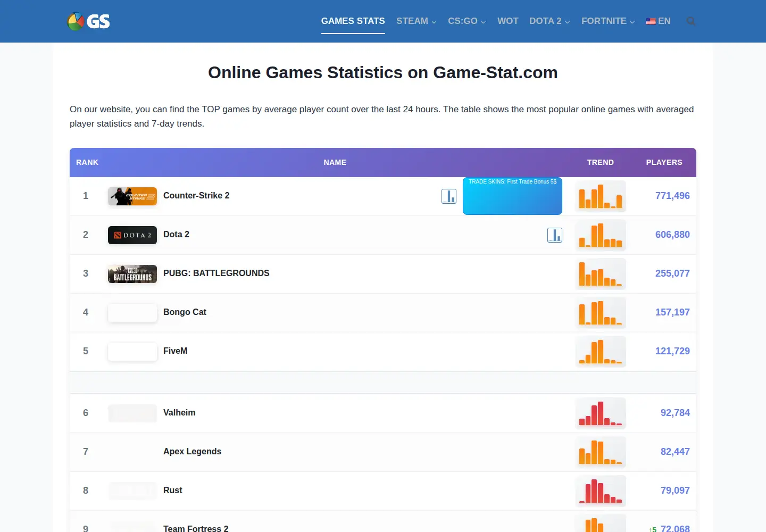The height and width of the screenshot is (532, 766).
Task: Expand the FORTNITE dropdown menu
Action: tap(608, 21)
